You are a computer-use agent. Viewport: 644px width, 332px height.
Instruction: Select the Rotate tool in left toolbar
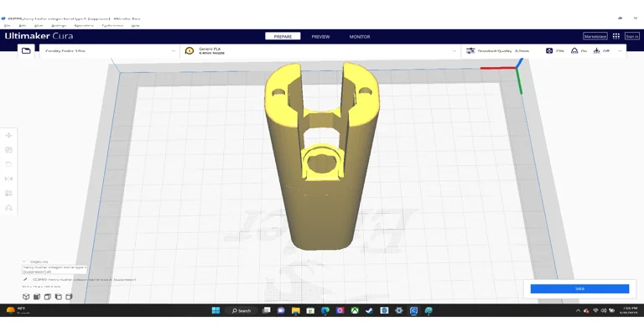(8, 164)
